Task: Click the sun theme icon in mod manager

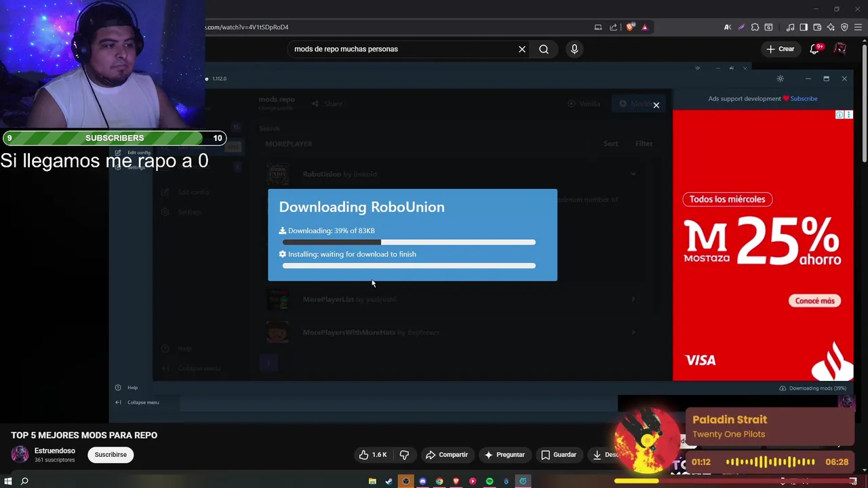Action: (781, 79)
